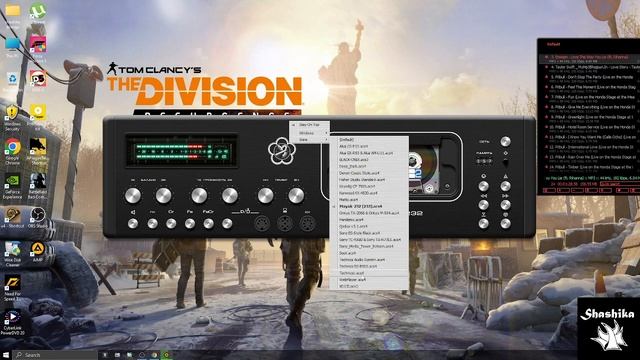Select the Sony ES-Style Black skin

369,233
